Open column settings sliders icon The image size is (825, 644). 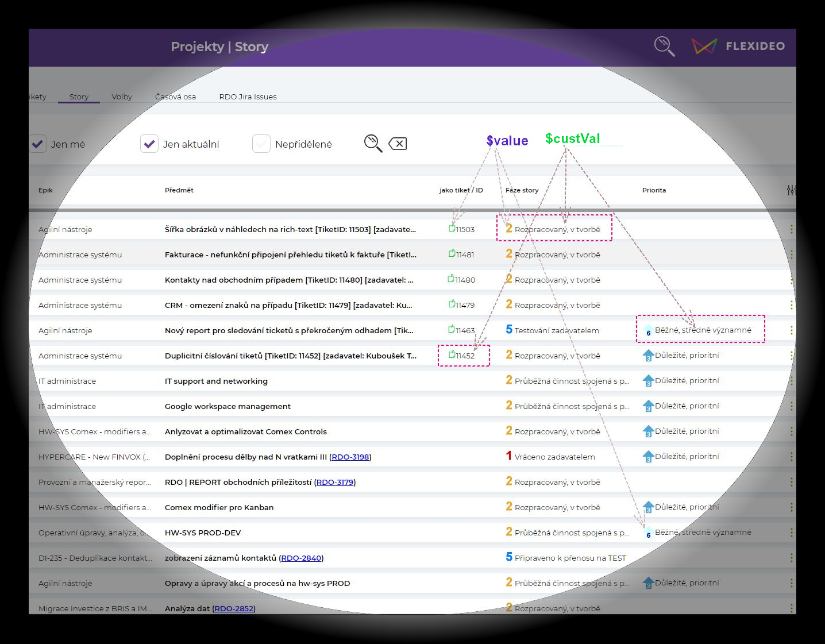coord(791,190)
